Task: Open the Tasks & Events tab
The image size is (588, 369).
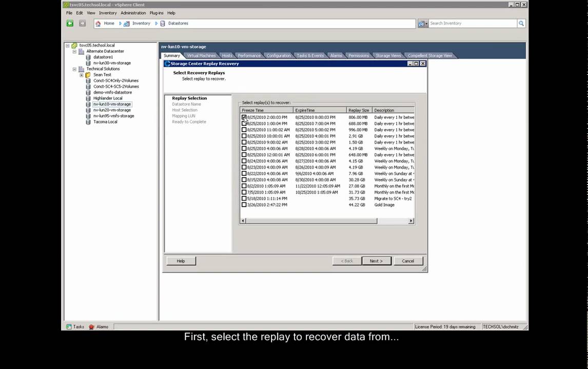Action: tap(310, 55)
